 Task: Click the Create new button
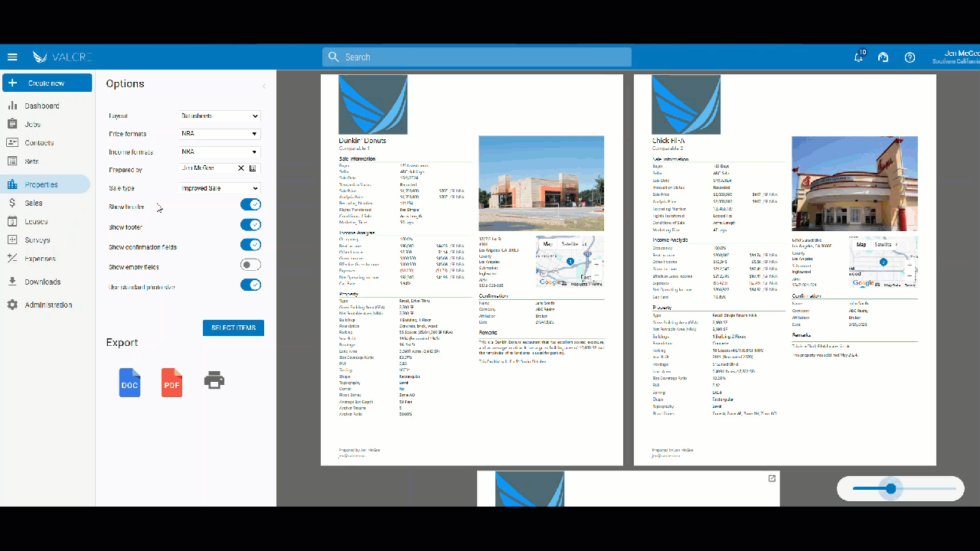pos(47,83)
